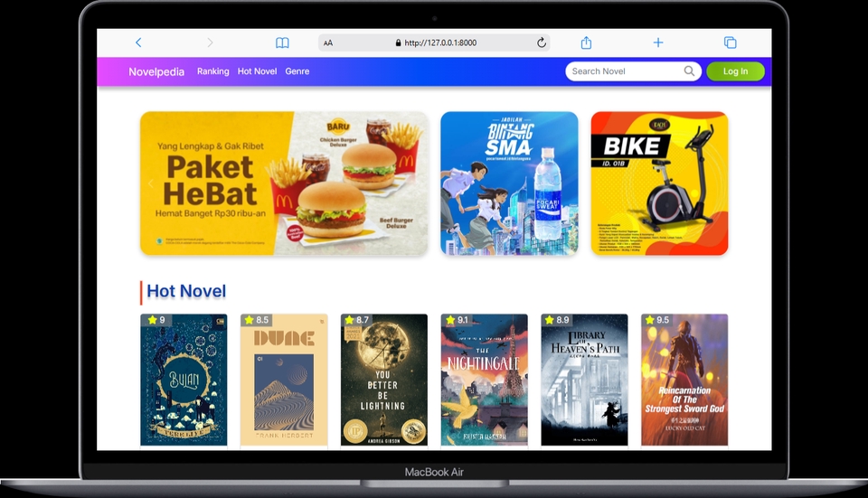Viewport: 868px width, 498px height.
Task: Open You Better Be Lightning cover
Action: (384, 381)
